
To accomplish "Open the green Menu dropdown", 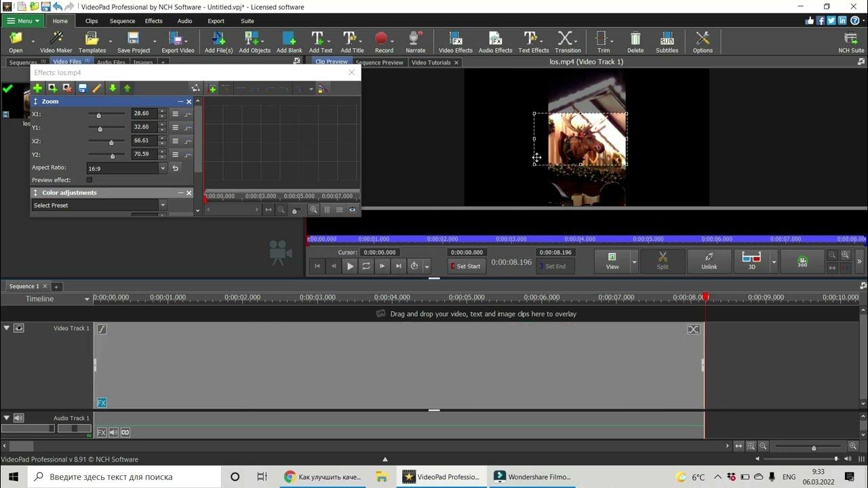I will (x=24, y=21).
